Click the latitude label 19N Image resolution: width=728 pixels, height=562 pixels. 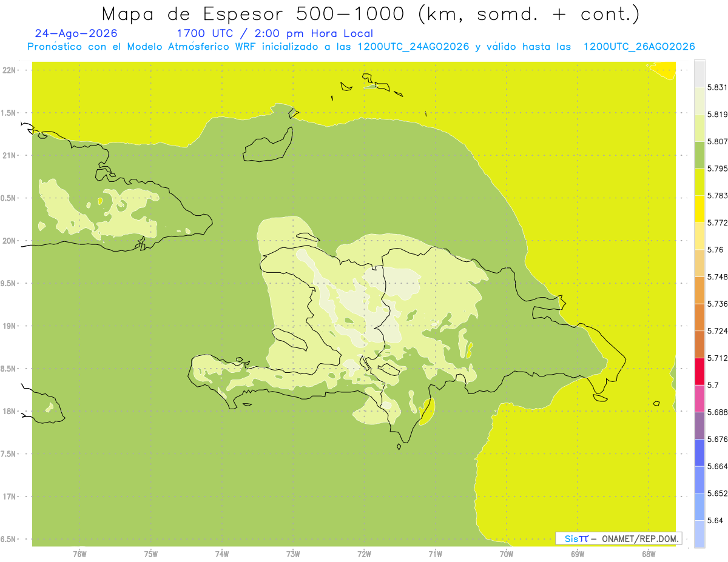point(9,326)
